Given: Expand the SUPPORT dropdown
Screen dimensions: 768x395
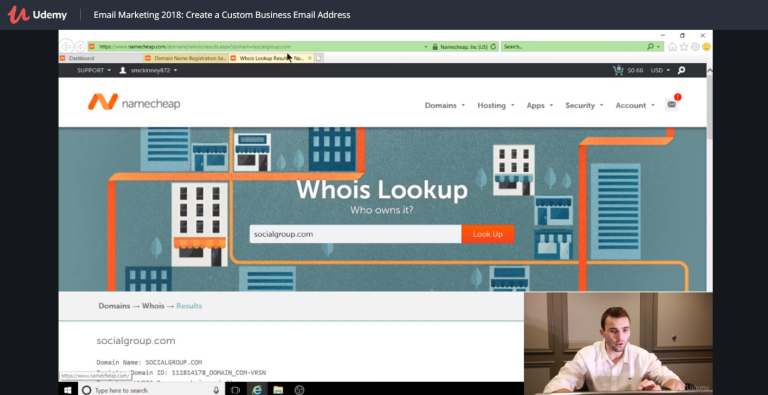Looking at the screenshot, I should pos(94,70).
